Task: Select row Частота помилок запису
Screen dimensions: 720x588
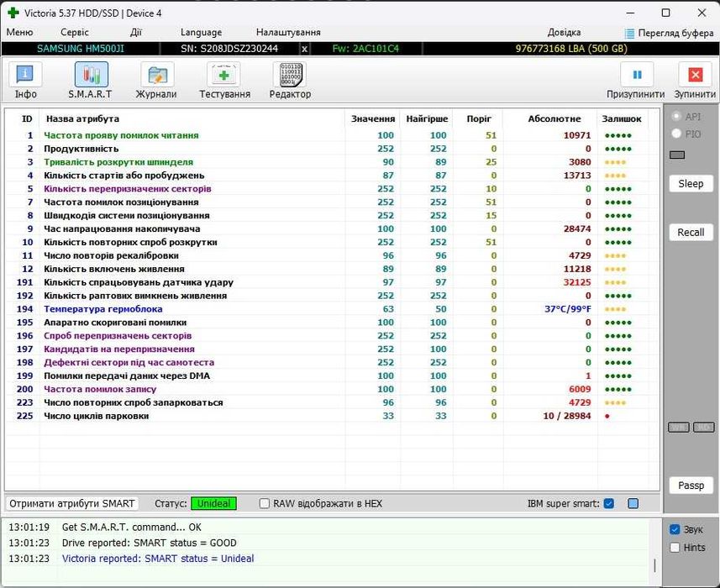Action: (x=333, y=389)
